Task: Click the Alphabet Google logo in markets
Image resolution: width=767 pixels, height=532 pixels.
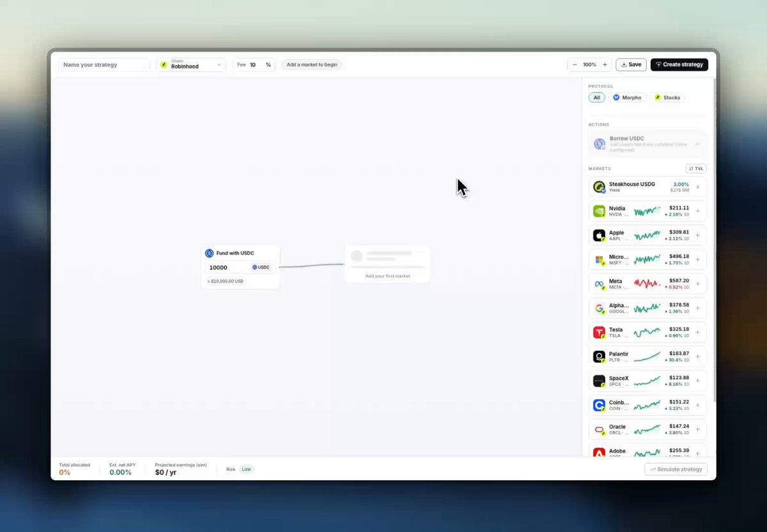Action: click(599, 308)
